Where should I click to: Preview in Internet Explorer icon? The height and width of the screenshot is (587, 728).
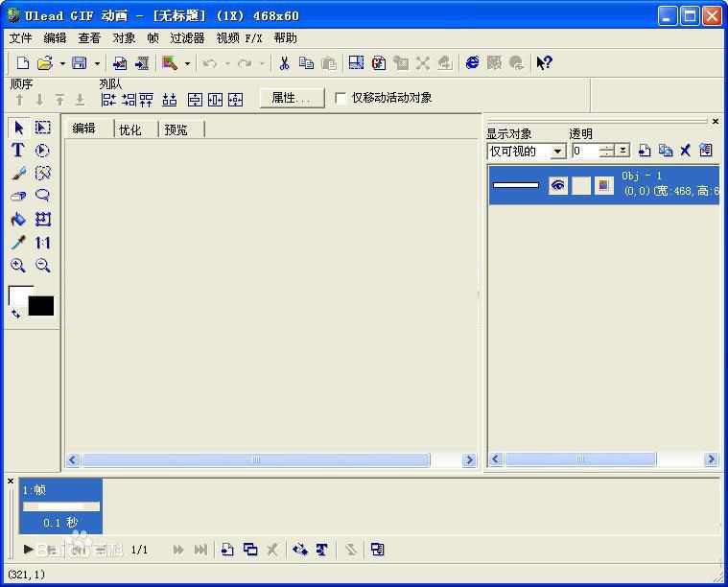[472, 62]
